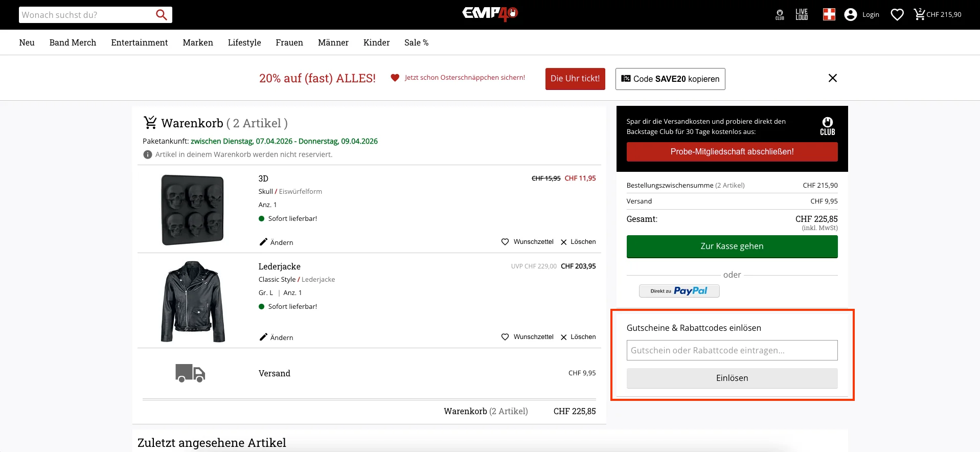Open the leather jacket thumbnail
Image resolution: width=980 pixels, height=452 pixels.
(193, 301)
